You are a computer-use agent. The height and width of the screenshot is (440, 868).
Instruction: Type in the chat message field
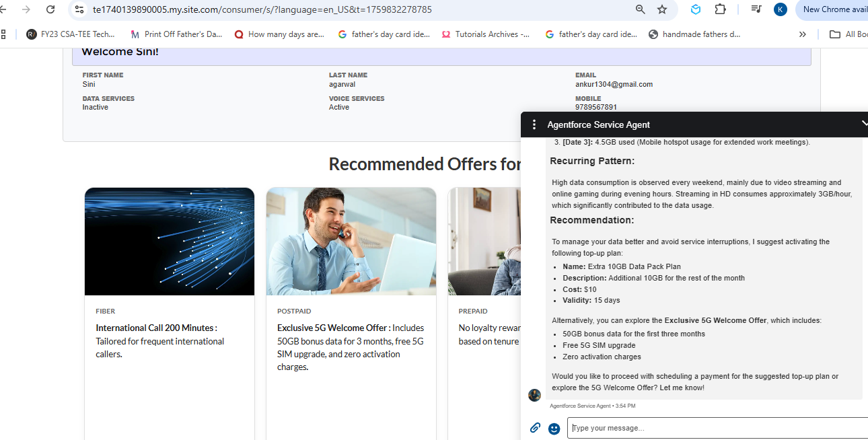(717, 428)
